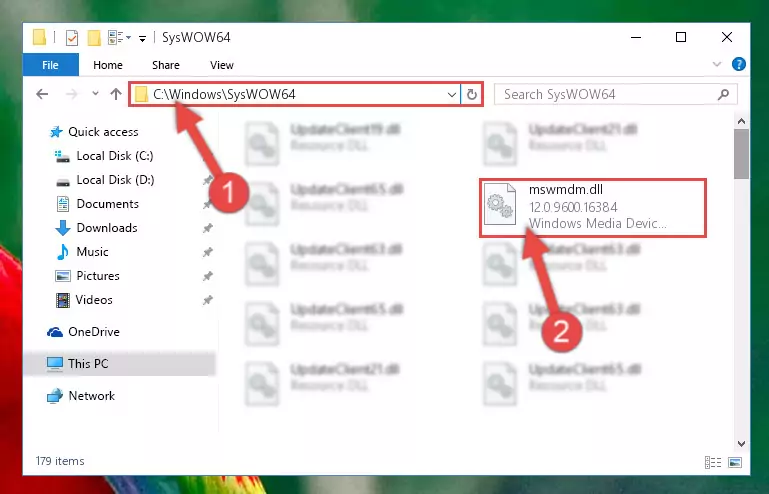Go back with the Back arrow
The width and height of the screenshot is (769, 494).
pos(42,94)
